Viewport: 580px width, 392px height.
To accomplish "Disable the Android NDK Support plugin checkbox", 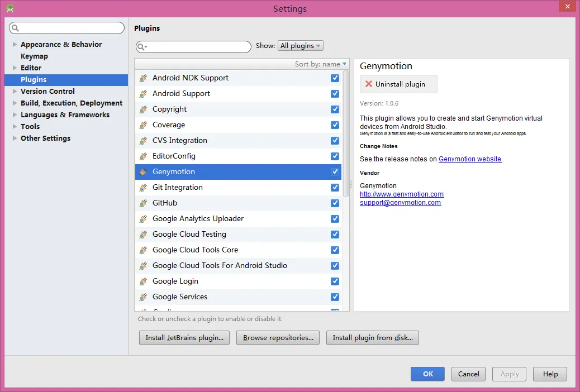I will pos(335,78).
